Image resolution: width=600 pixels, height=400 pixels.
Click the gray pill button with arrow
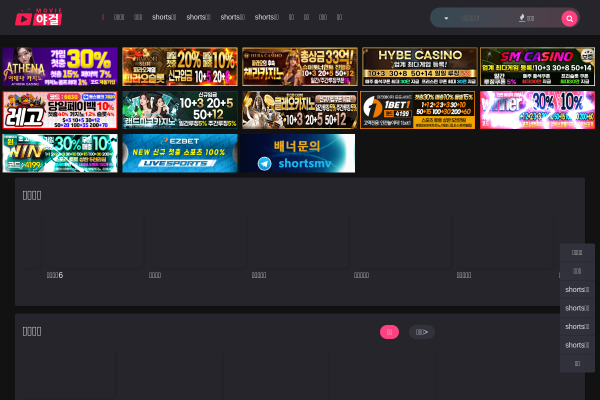(422, 332)
